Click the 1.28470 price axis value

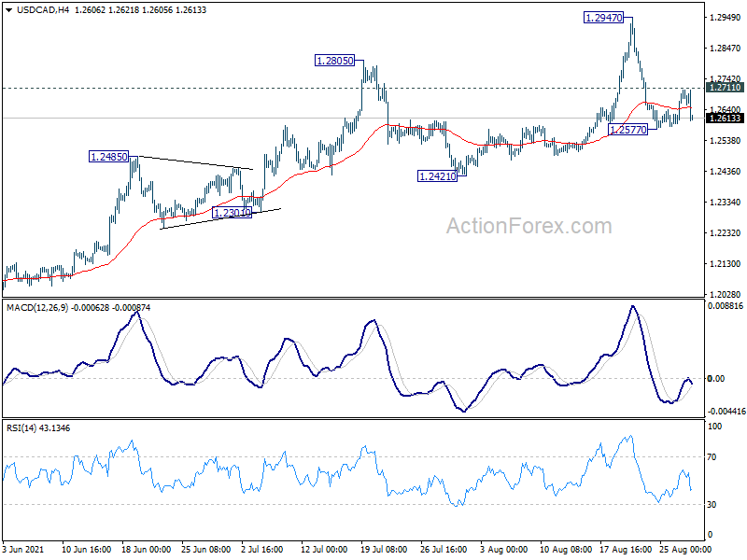pos(726,49)
